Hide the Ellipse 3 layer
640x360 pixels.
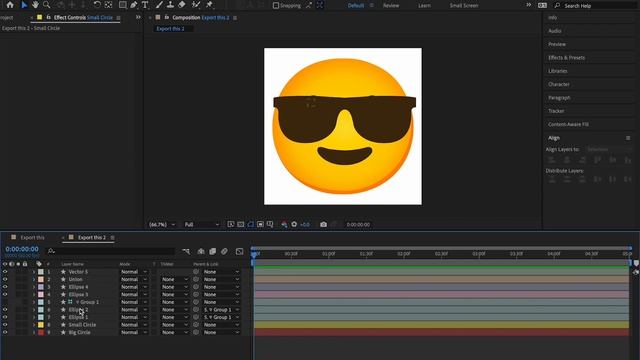[5, 294]
